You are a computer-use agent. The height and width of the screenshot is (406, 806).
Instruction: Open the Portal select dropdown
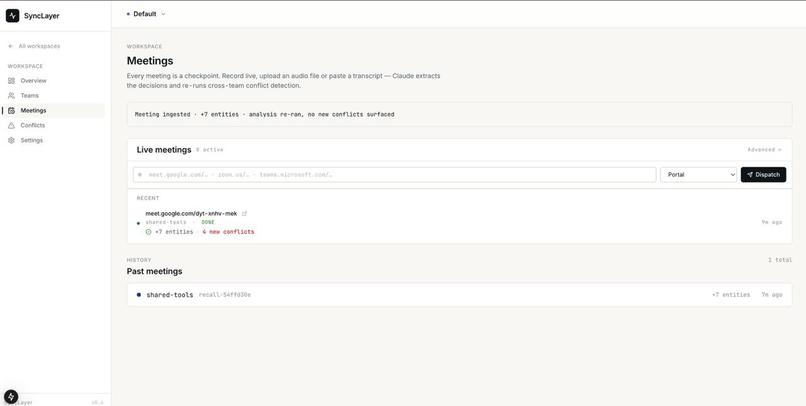pos(698,175)
